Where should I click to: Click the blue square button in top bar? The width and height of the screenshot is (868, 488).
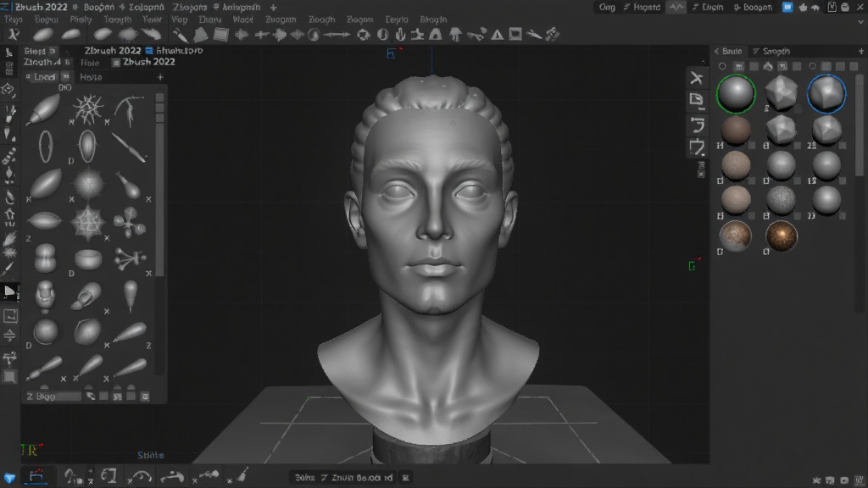[787, 7]
